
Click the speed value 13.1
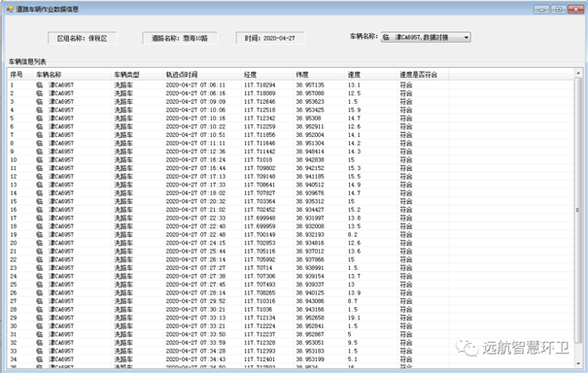[x=354, y=85]
